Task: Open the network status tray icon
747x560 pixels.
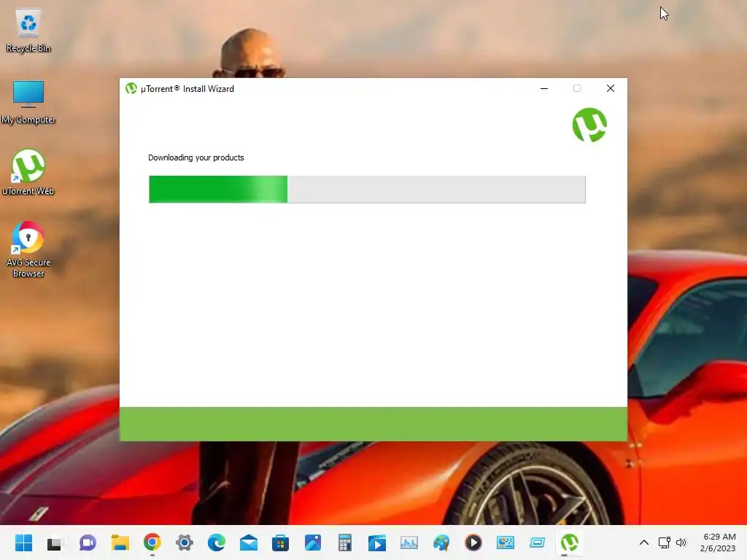Action: click(664, 542)
